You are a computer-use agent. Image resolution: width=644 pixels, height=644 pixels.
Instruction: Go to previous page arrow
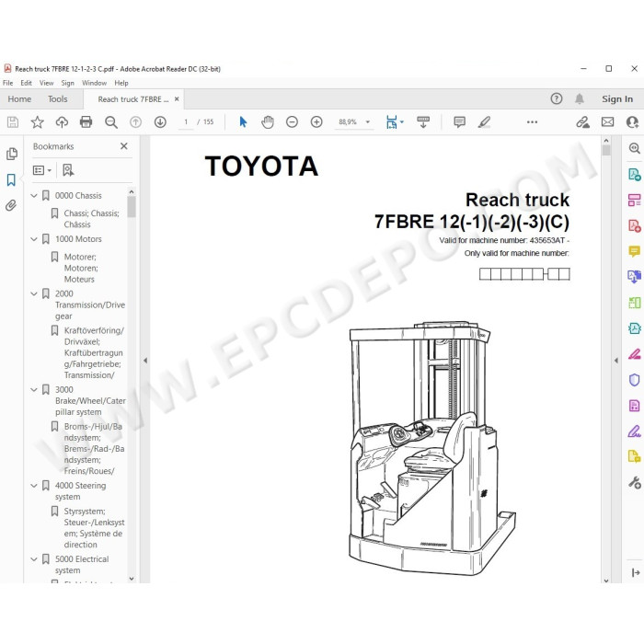(x=135, y=122)
